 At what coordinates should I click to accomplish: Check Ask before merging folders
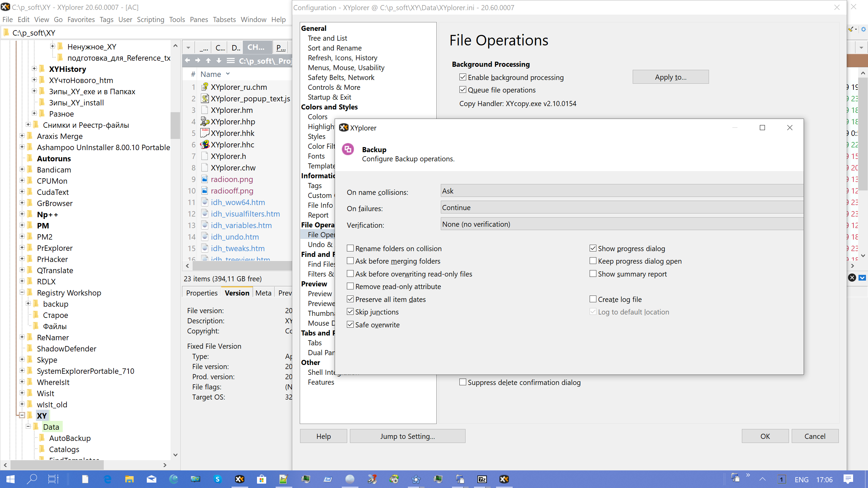point(350,261)
